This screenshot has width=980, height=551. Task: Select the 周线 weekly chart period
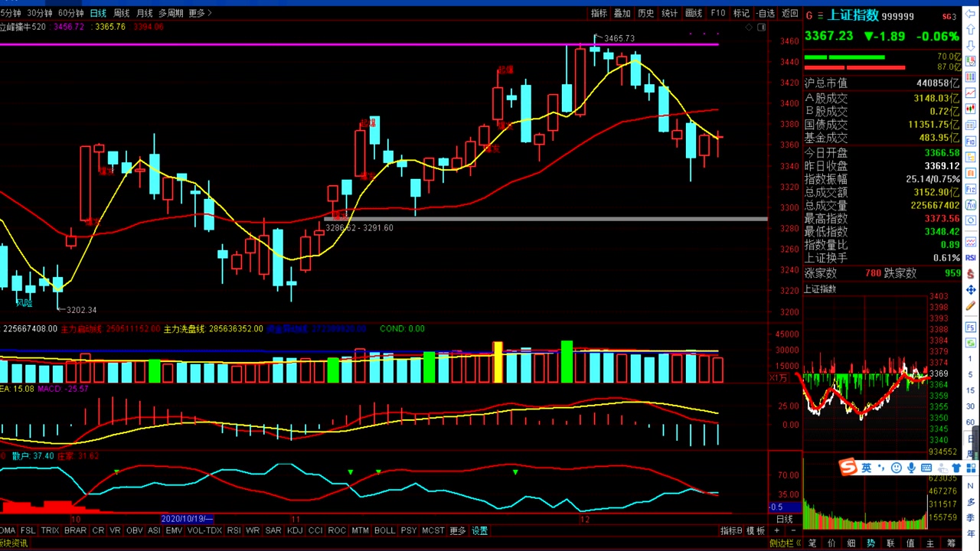121,13
